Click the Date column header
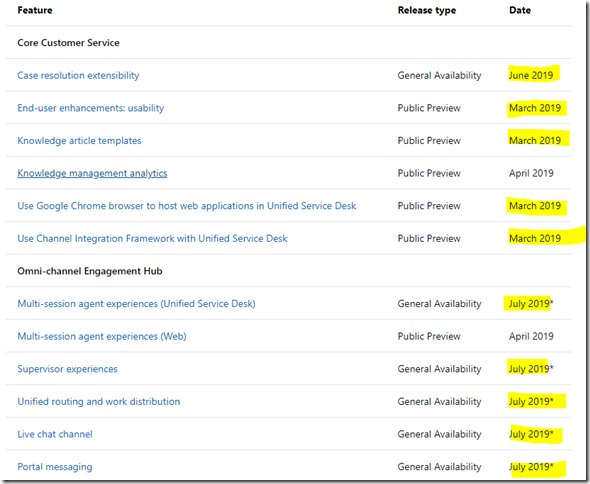 520,10
